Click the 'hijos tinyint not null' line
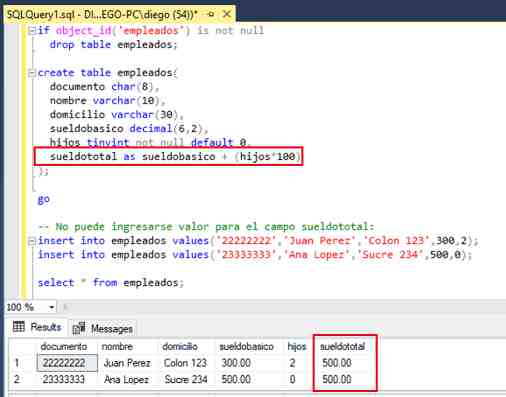Image resolution: width=506 pixels, height=397 pixels. 150,143
